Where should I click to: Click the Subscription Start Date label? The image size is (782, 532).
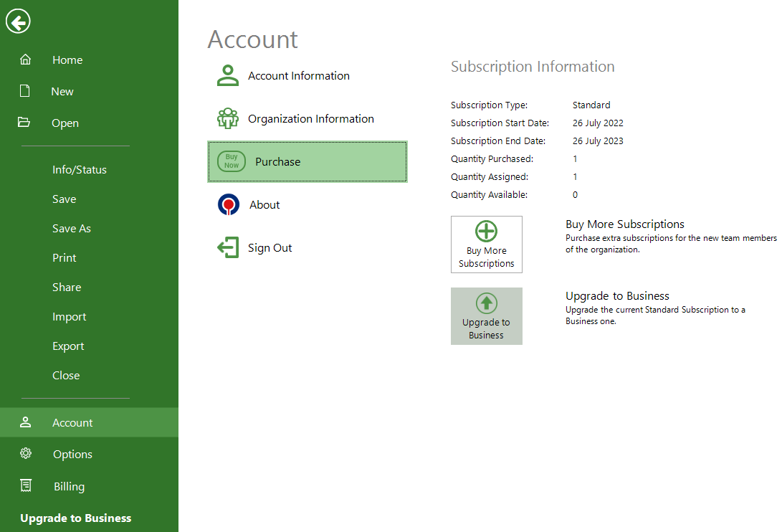[x=500, y=123]
